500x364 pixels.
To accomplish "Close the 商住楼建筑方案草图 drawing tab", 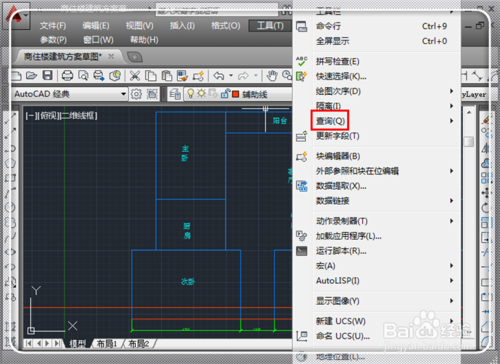I will coord(111,56).
